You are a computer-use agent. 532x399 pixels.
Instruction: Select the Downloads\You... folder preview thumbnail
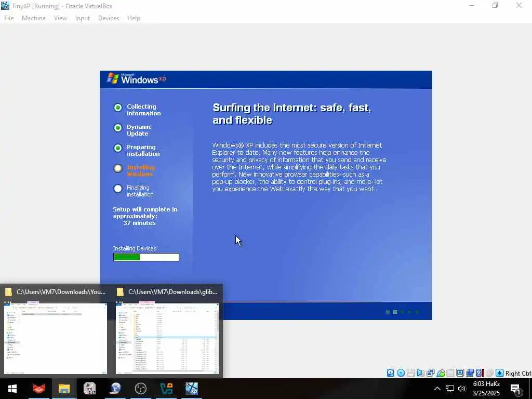click(x=56, y=338)
